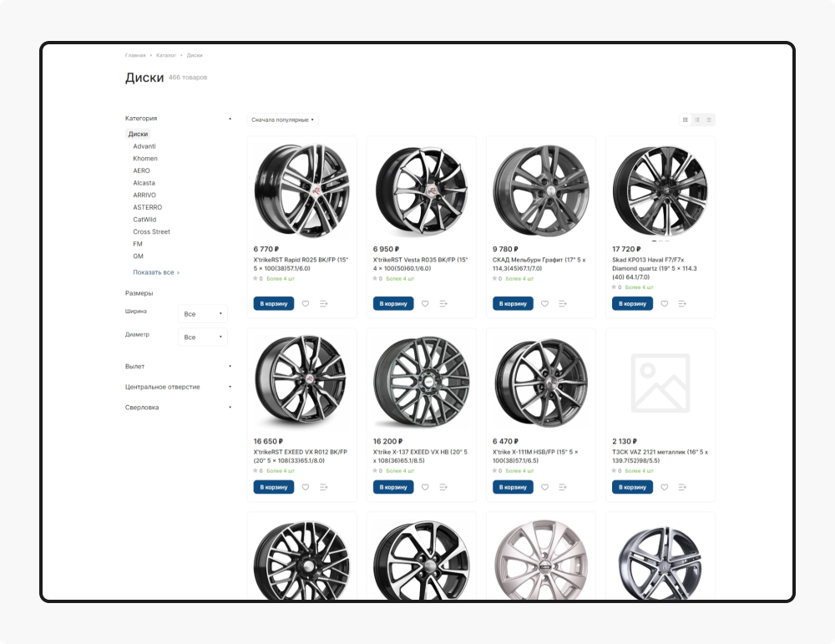The height and width of the screenshot is (644, 835).
Task: Add X'trike X-111M HSB/FP to cart
Action: coord(513,487)
